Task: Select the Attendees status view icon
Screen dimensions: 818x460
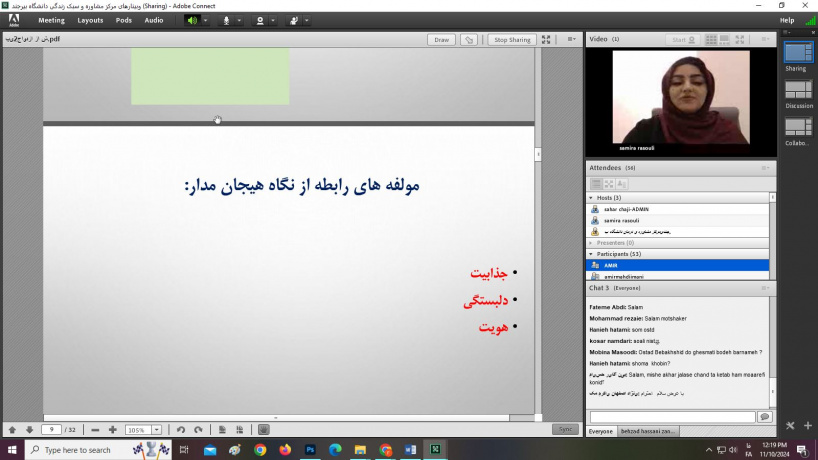Action: click(x=621, y=184)
